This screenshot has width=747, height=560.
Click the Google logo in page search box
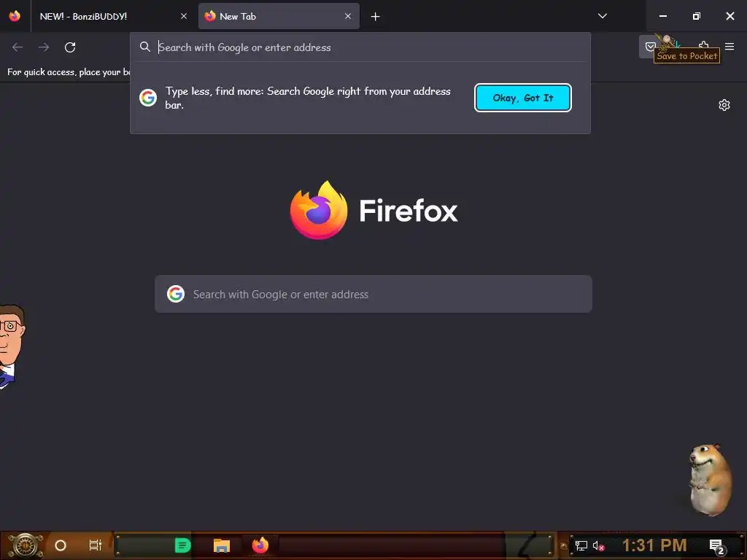[176, 294]
